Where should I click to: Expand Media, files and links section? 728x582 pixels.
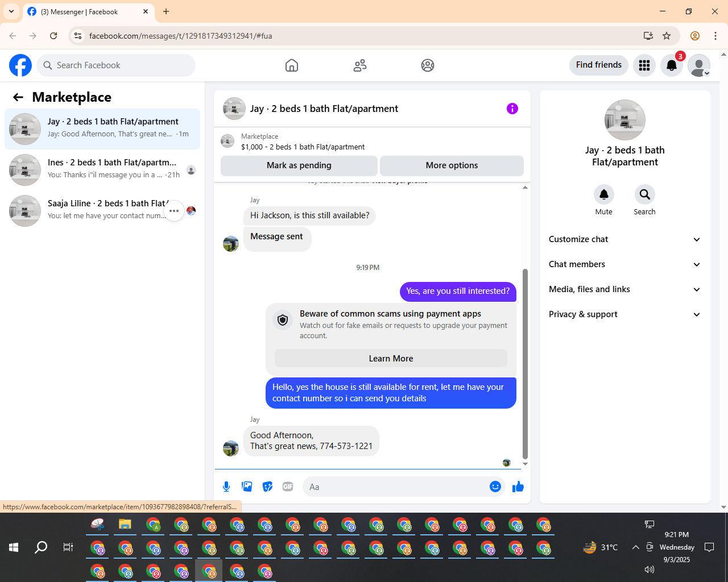tap(625, 289)
